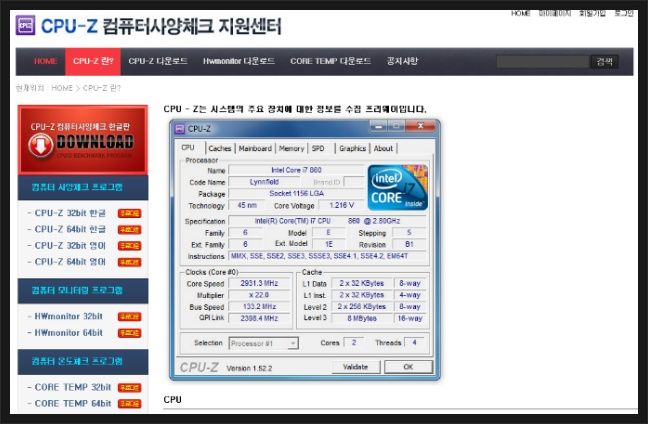Image resolution: width=648 pixels, height=424 pixels.
Task: Switch to the Mainboard tab in CPU-Z
Action: [255, 148]
